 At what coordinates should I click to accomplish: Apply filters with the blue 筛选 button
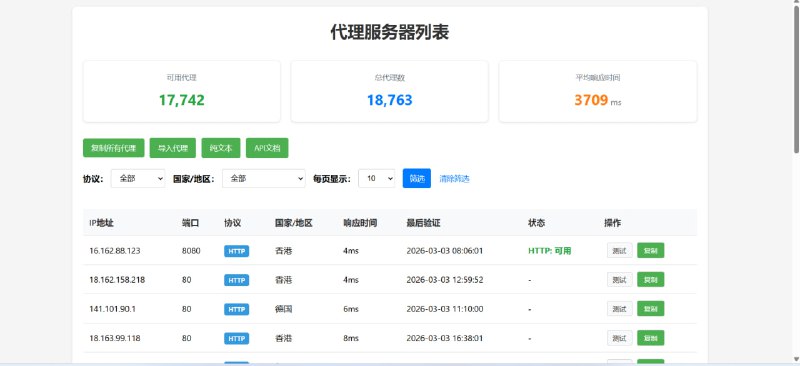tap(417, 178)
